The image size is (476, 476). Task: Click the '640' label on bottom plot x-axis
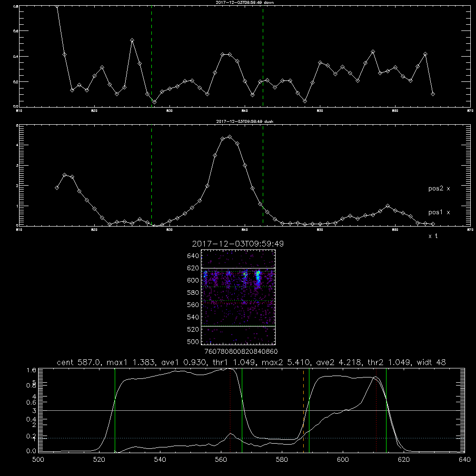click(x=465, y=460)
